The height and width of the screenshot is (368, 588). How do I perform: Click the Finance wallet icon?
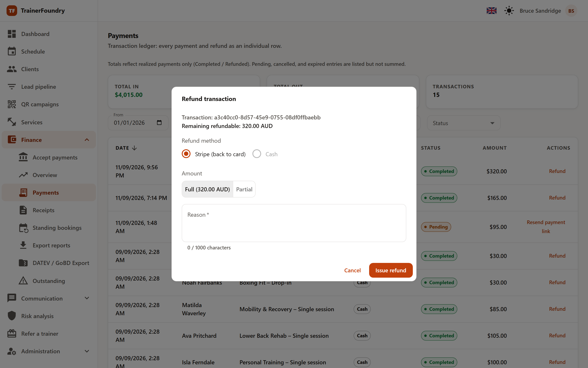pos(12,140)
